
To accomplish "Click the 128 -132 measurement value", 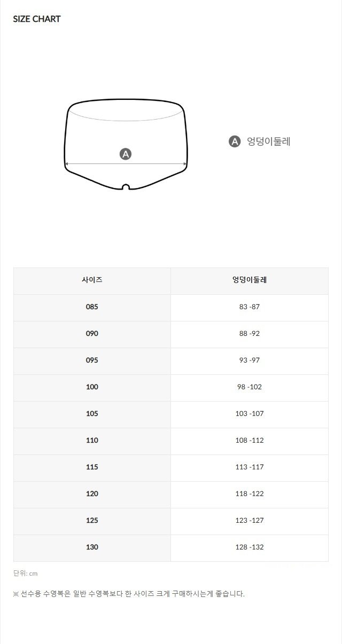I will (250, 547).
